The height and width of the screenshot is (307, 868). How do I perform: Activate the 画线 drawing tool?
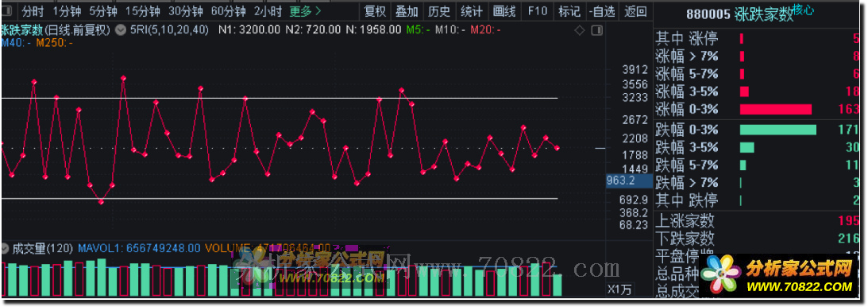(504, 10)
